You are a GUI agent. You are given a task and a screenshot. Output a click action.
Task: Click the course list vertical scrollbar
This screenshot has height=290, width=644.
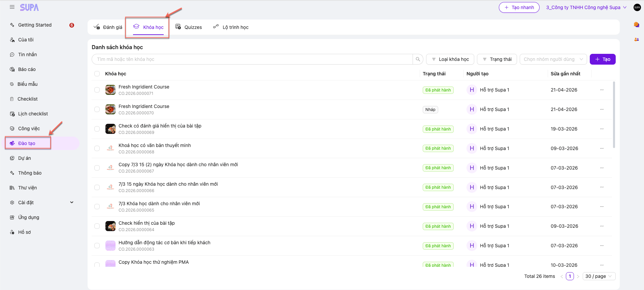tap(614, 115)
